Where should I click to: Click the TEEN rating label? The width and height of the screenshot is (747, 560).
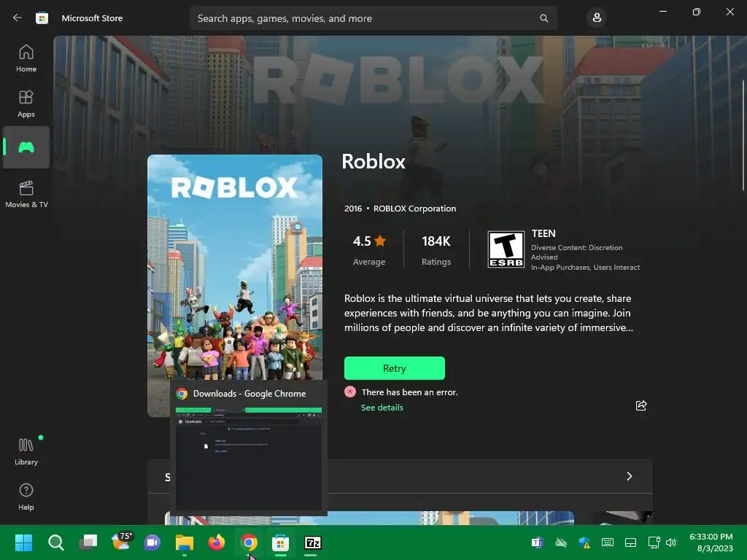point(543,233)
